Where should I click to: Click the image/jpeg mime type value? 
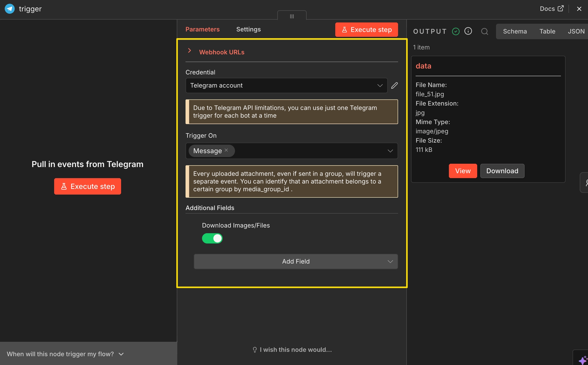432,131
